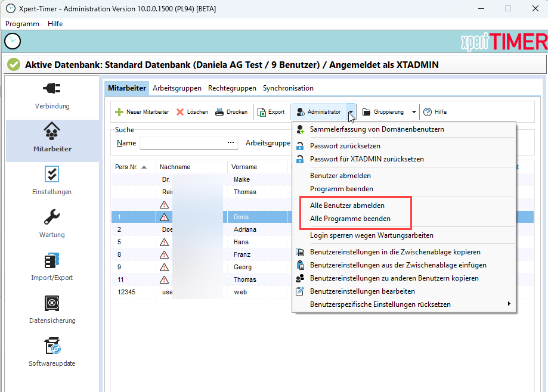The width and height of the screenshot is (548, 392).
Task: Open Wartung wrench icon
Action: (51, 217)
